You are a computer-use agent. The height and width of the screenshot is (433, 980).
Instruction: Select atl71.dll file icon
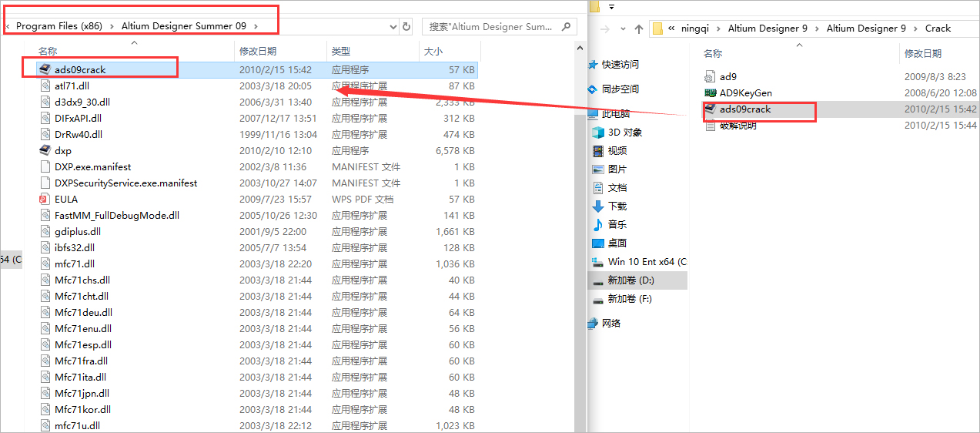coord(45,86)
